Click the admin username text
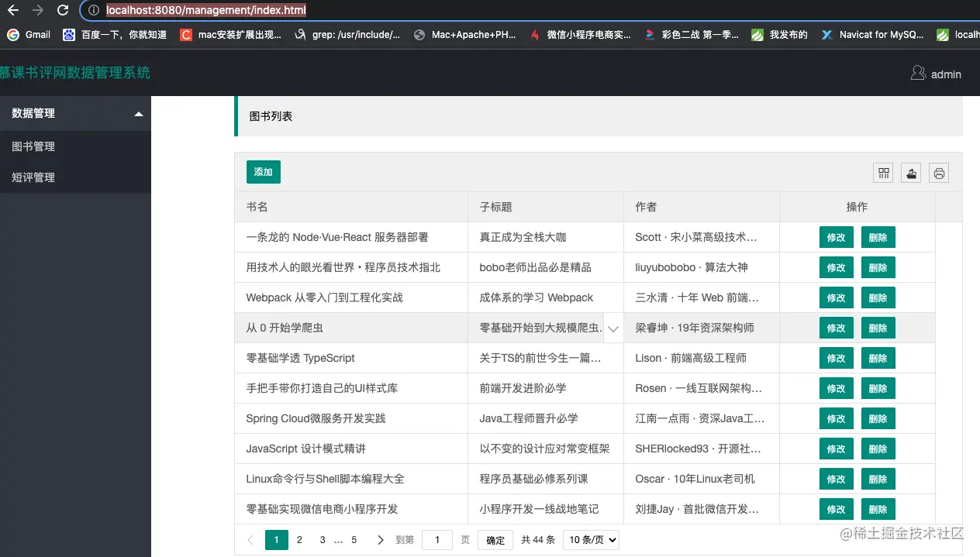Screen dimensions: 980x557 click(x=946, y=74)
